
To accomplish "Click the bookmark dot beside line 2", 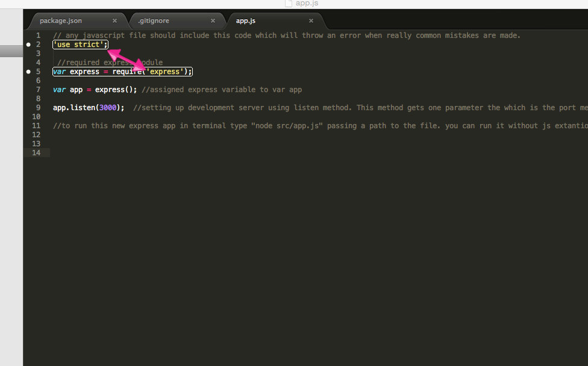I will pos(28,45).
